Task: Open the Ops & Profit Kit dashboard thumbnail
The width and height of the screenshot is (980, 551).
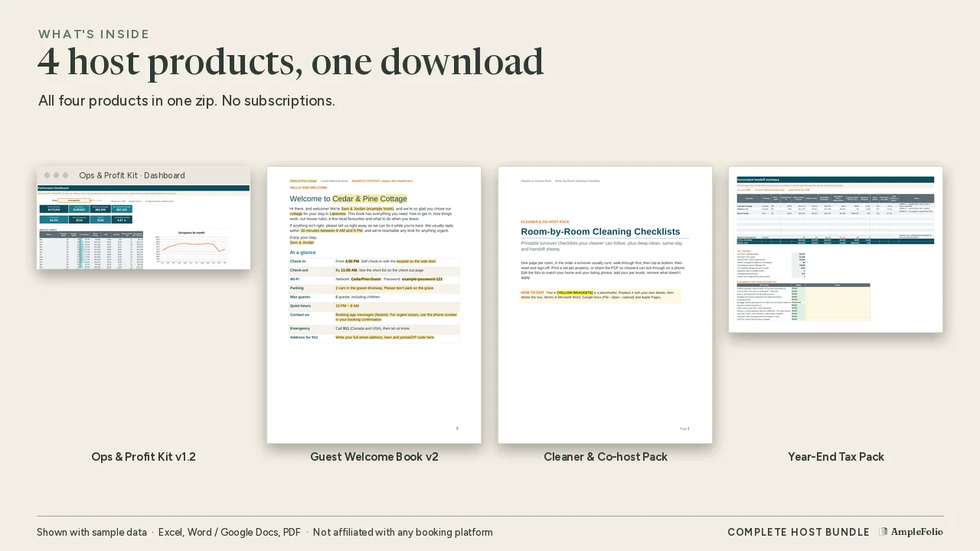Action: (143, 218)
